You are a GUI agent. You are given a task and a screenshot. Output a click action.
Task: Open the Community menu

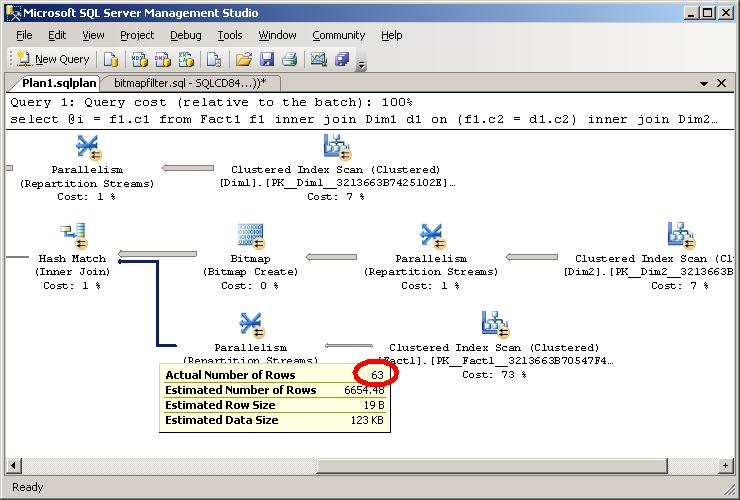click(x=339, y=35)
